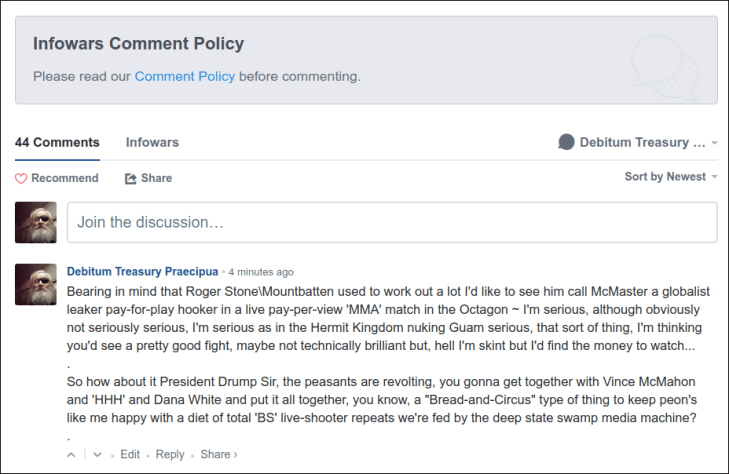Open the Comment Policy link
This screenshot has height=474, width=729.
click(185, 76)
